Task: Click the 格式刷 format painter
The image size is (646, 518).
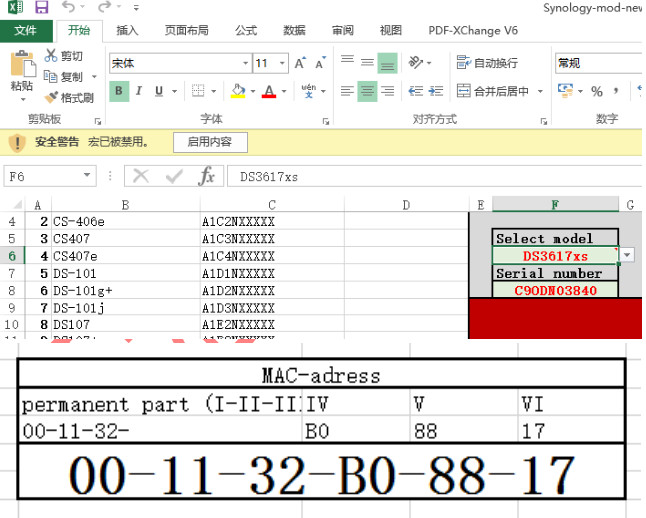Action: pyautogui.click(x=69, y=98)
